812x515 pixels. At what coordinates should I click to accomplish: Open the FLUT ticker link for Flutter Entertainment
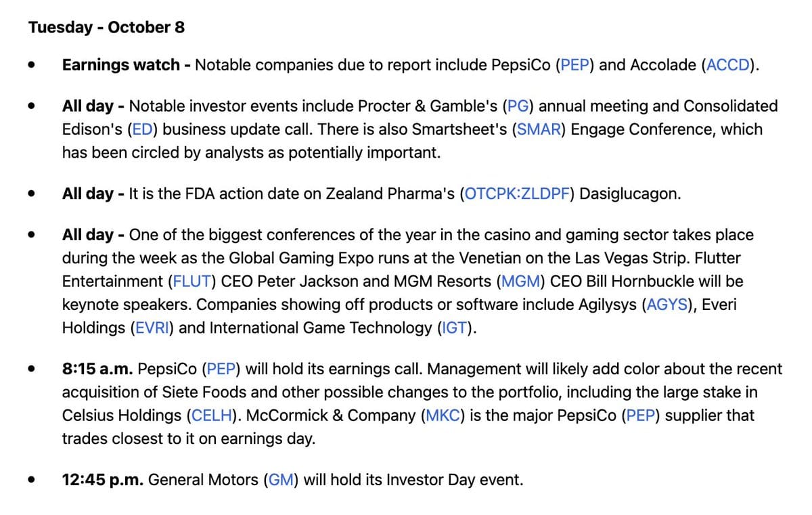pyautogui.click(x=191, y=282)
